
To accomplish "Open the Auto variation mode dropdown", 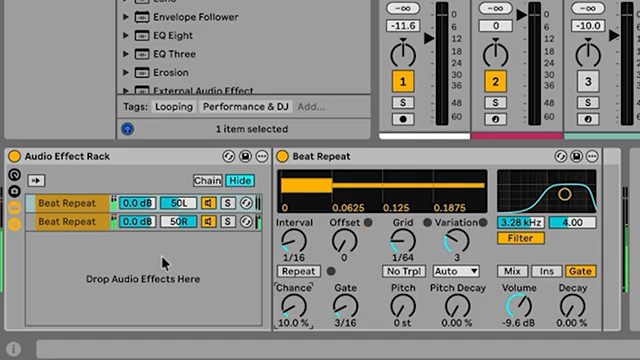I will [x=456, y=271].
